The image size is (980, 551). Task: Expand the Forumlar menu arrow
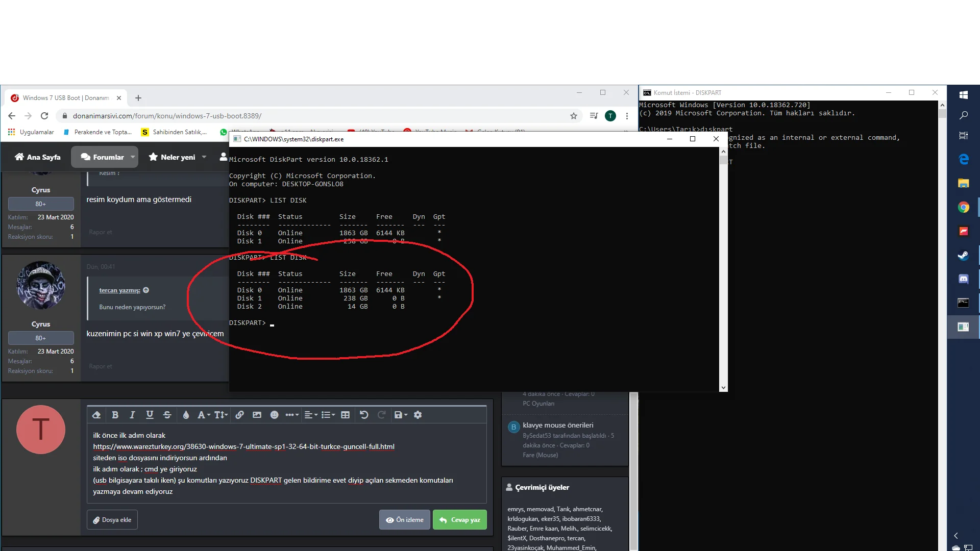click(133, 157)
